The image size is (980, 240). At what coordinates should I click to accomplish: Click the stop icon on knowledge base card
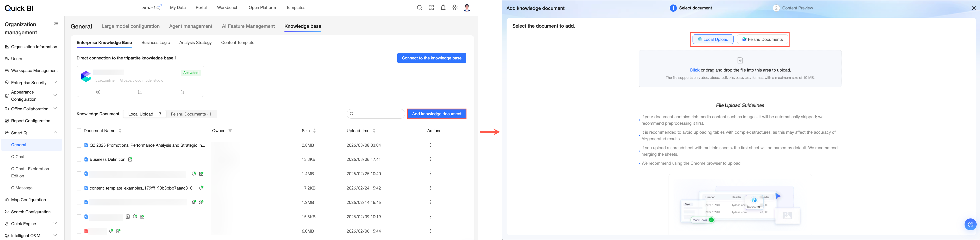point(98,92)
